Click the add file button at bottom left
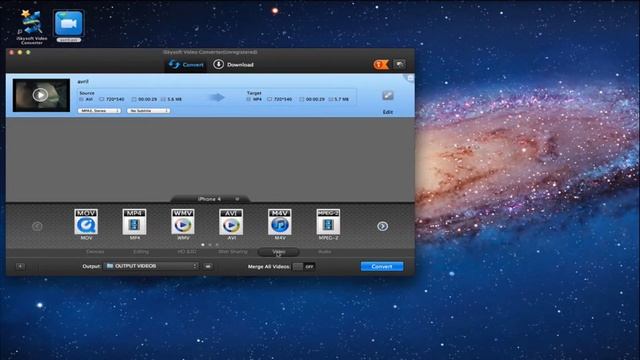 pos(20,267)
